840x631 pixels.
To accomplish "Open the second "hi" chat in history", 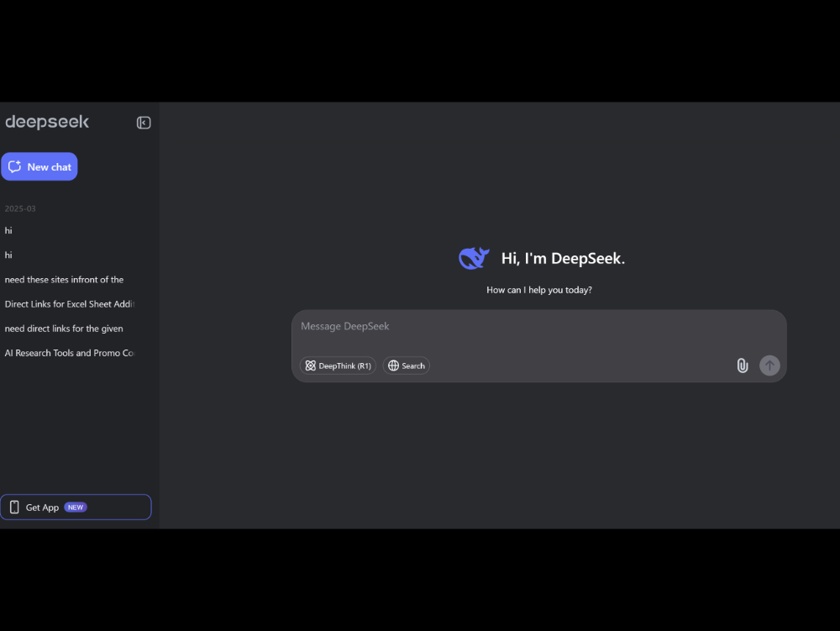I will 8,255.
